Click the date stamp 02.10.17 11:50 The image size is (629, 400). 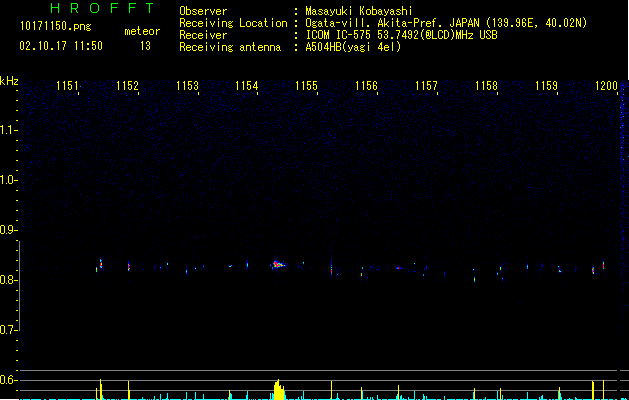click(x=61, y=46)
